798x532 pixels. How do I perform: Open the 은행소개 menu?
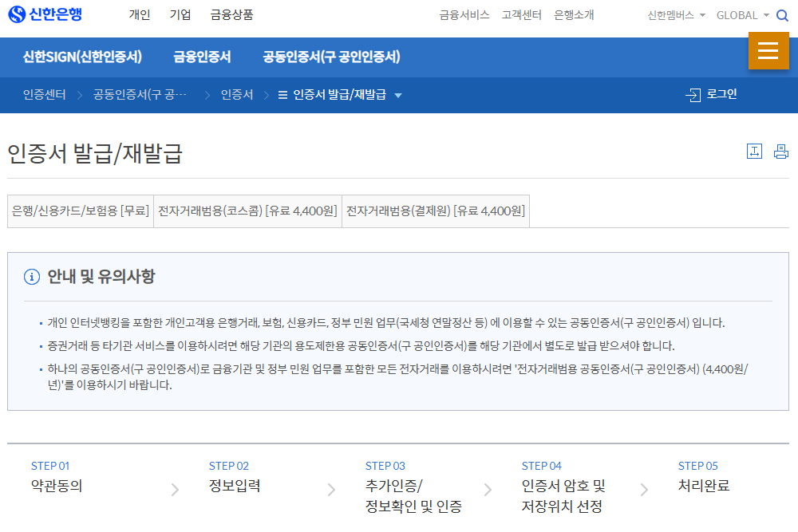point(574,15)
